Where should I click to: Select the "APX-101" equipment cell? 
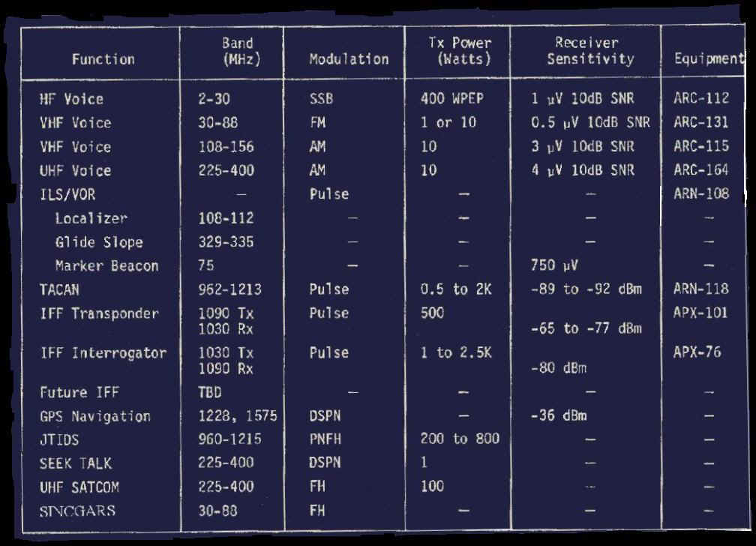tap(700, 313)
